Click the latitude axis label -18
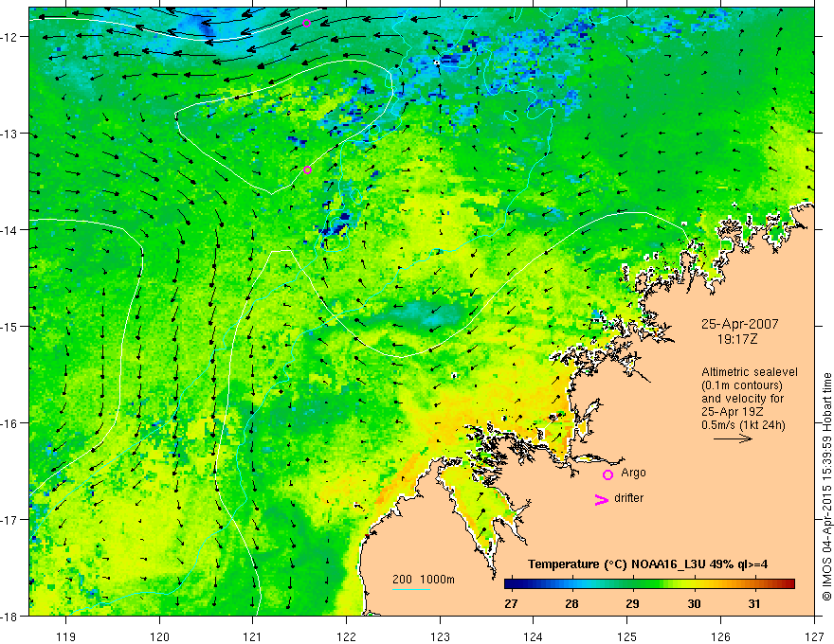The height and width of the screenshot is (644, 834). pos(10,617)
